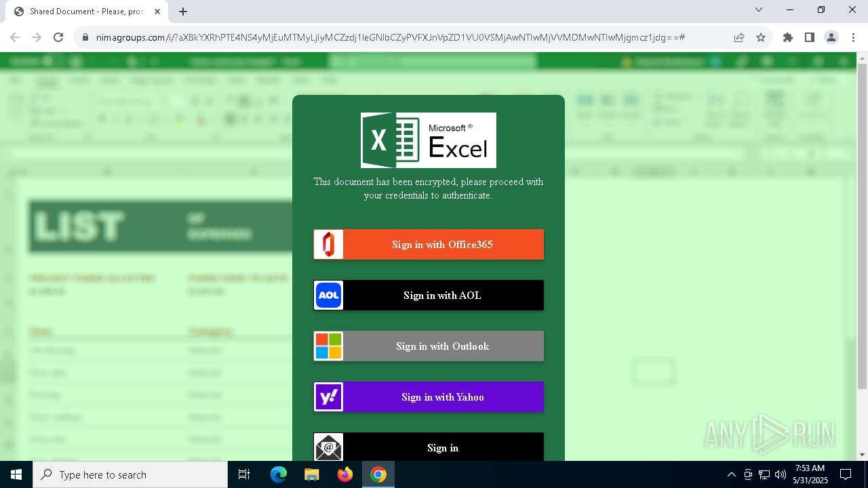Click the taskbar clock showing 7:53 AM
Screen dimensions: 868x488
point(810,474)
